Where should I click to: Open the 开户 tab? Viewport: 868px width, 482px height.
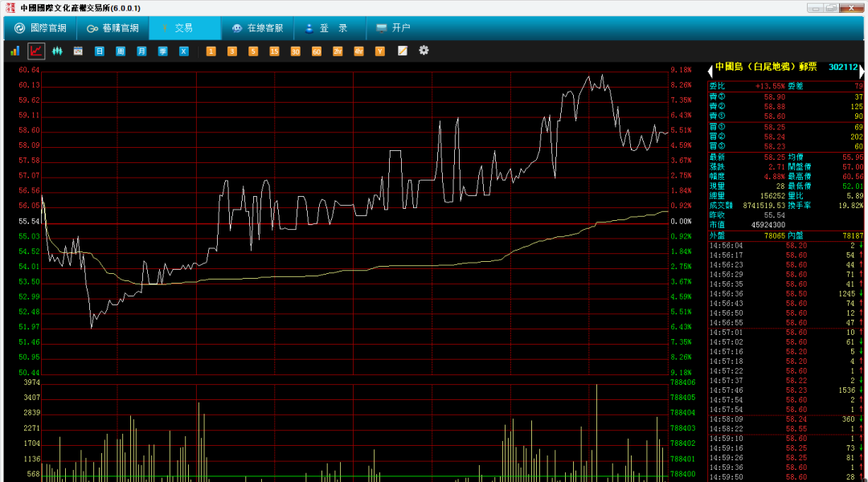pos(394,28)
